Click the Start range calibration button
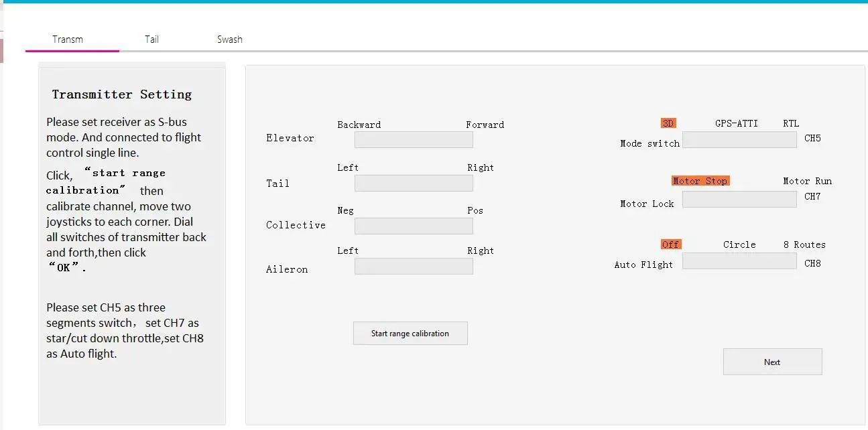Screen dimensions: 868x430 click(x=410, y=334)
